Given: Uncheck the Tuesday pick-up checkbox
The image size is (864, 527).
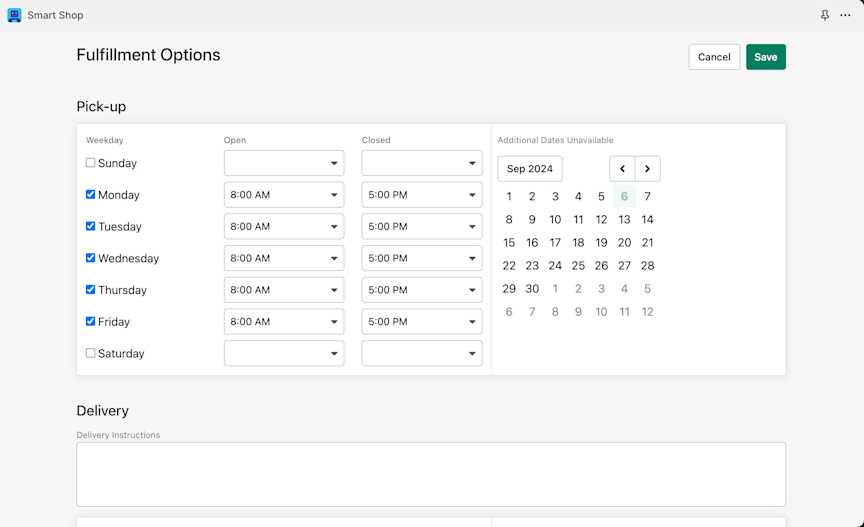Looking at the screenshot, I should (x=90, y=226).
